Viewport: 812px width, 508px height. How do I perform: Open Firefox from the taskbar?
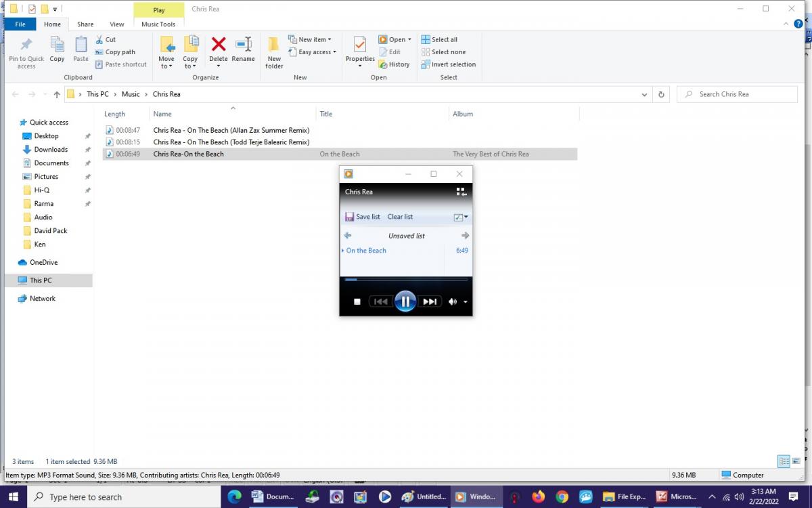point(539,496)
